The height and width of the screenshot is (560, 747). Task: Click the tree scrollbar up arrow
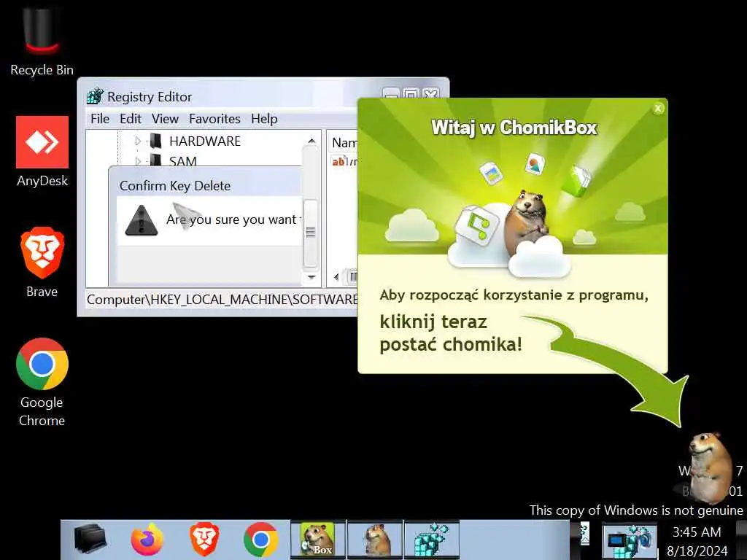[311, 141]
